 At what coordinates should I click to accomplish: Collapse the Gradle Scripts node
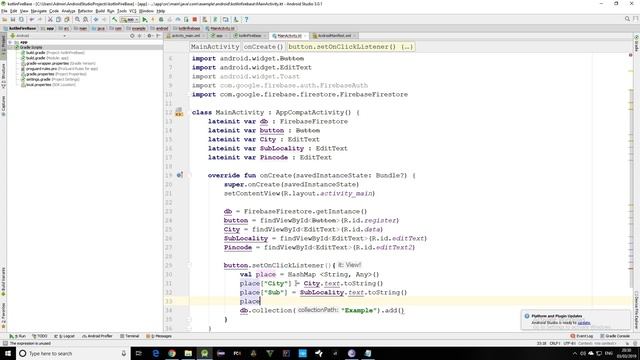(11, 47)
